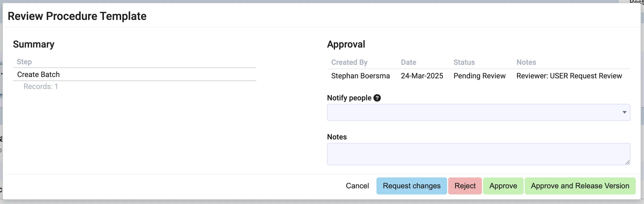Viewport: 644px width, 204px height.
Task: Click the Notes textarea resize handle
Action: (x=627, y=162)
